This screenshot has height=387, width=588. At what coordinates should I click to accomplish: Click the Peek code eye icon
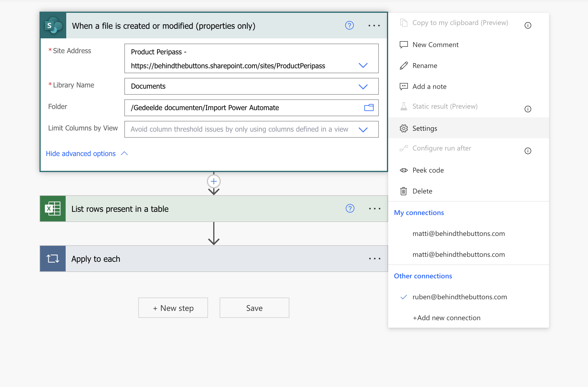404,170
